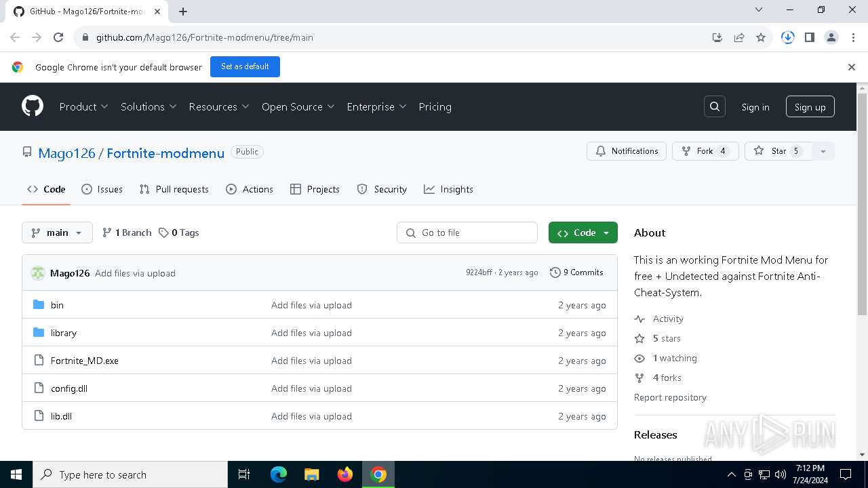The height and width of the screenshot is (488, 868).
Task: Switch to the Issues tab
Action: tap(102, 189)
